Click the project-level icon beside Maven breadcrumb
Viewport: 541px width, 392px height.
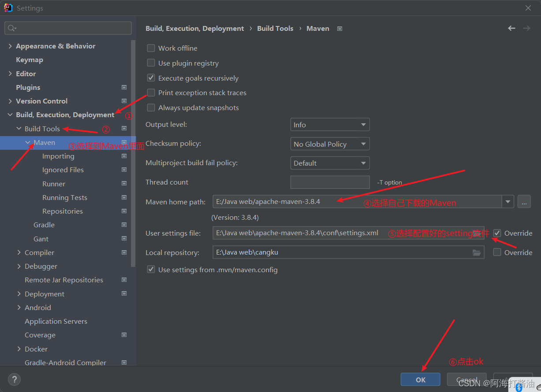[x=340, y=29]
